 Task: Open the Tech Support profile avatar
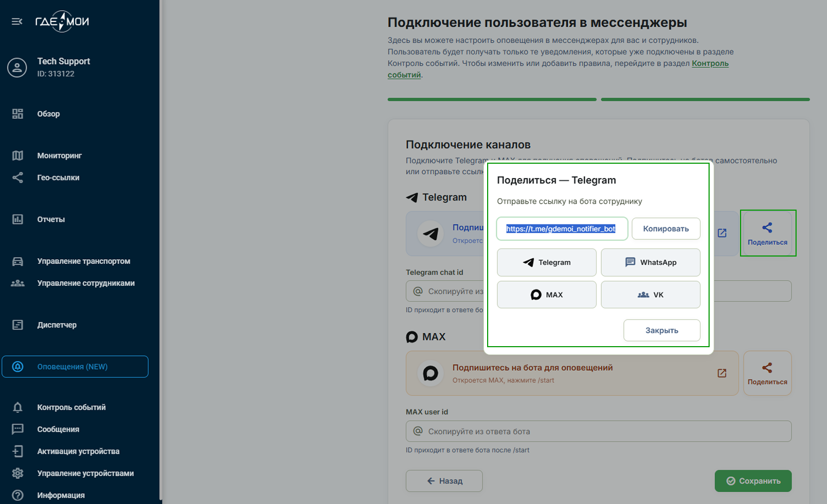click(17, 68)
